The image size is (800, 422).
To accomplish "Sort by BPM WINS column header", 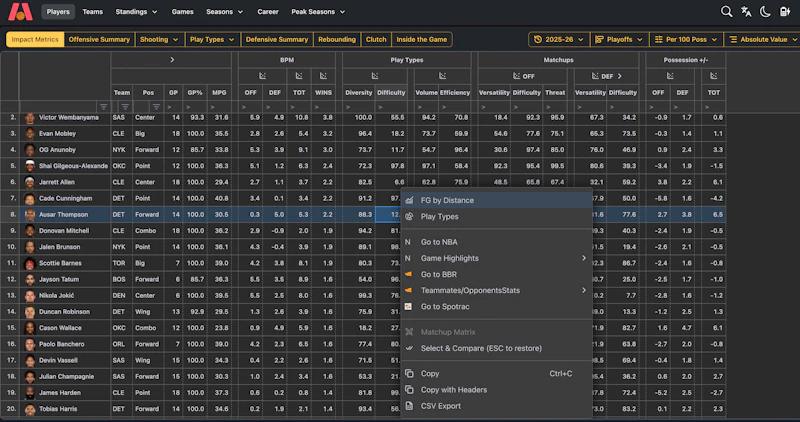I will coord(323,92).
